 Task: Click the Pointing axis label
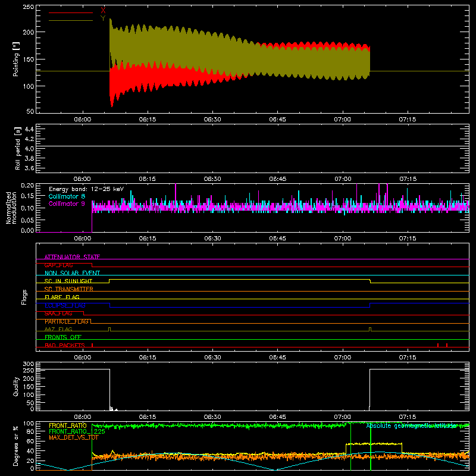click(16, 59)
